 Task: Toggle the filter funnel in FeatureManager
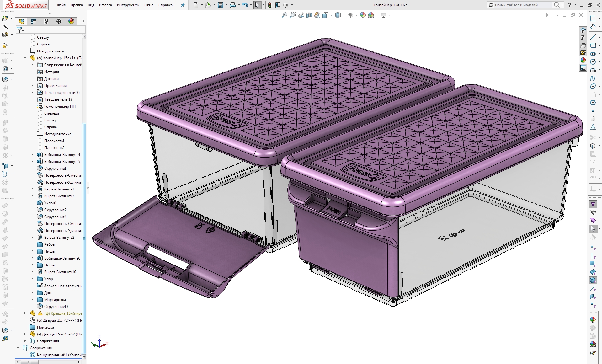[x=20, y=30]
